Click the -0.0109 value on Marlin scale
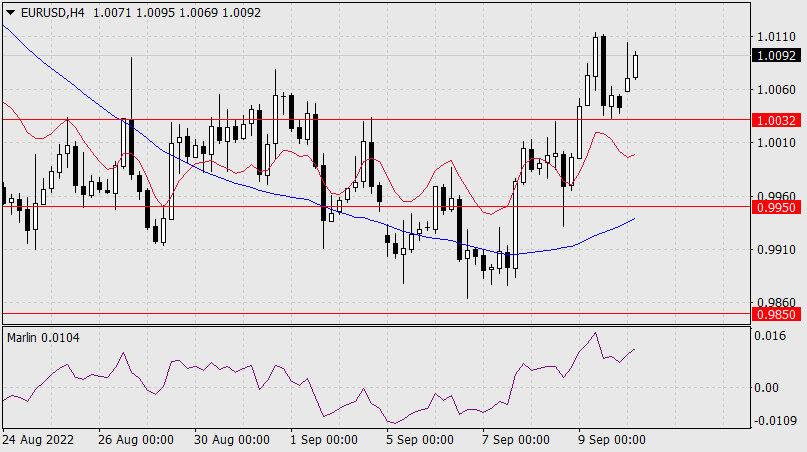 click(777, 421)
